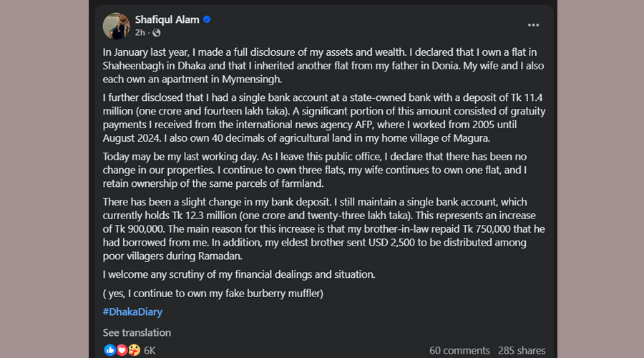Click the blue verified badge icon

tap(207, 19)
